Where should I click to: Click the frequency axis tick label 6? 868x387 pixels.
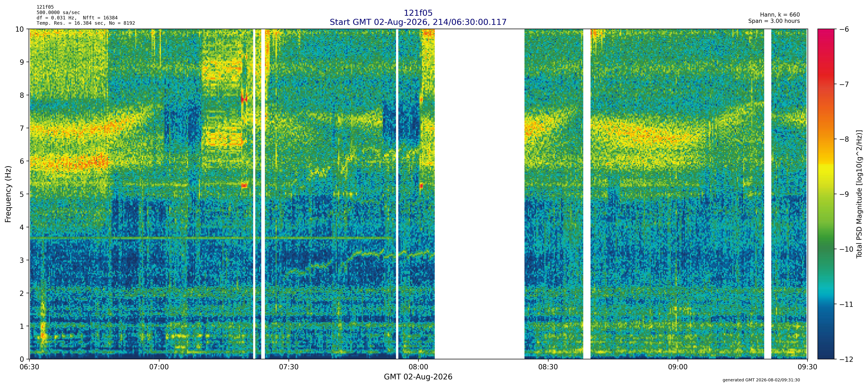point(22,162)
